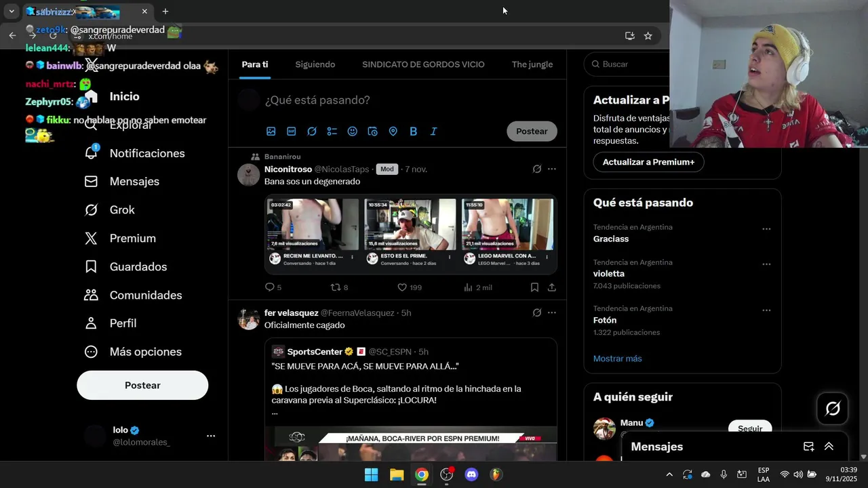Switch to the Siguiendo tab
Image resolution: width=868 pixels, height=488 pixels.
(x=315, y=64)
